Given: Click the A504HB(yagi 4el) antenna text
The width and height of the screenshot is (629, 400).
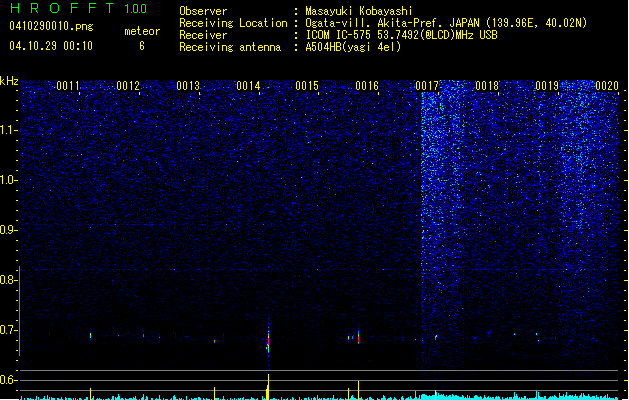Looking at the screenshot, I should tap(353, 47).
